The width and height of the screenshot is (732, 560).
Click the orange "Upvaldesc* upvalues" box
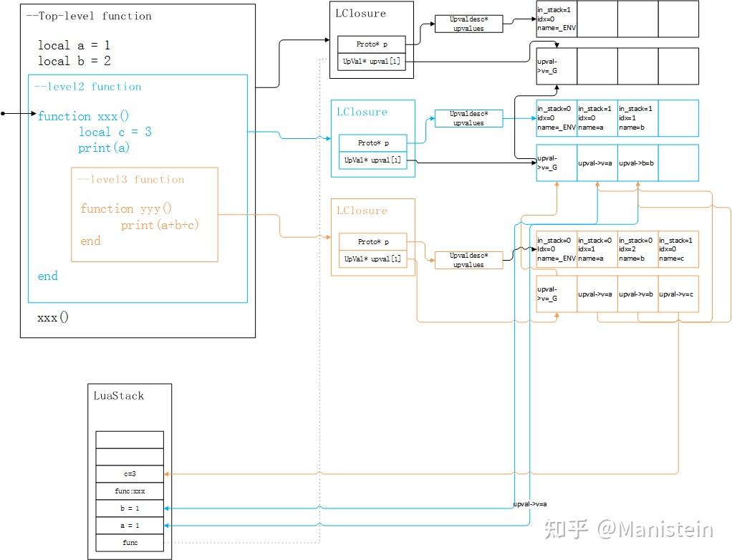point(468,261)
